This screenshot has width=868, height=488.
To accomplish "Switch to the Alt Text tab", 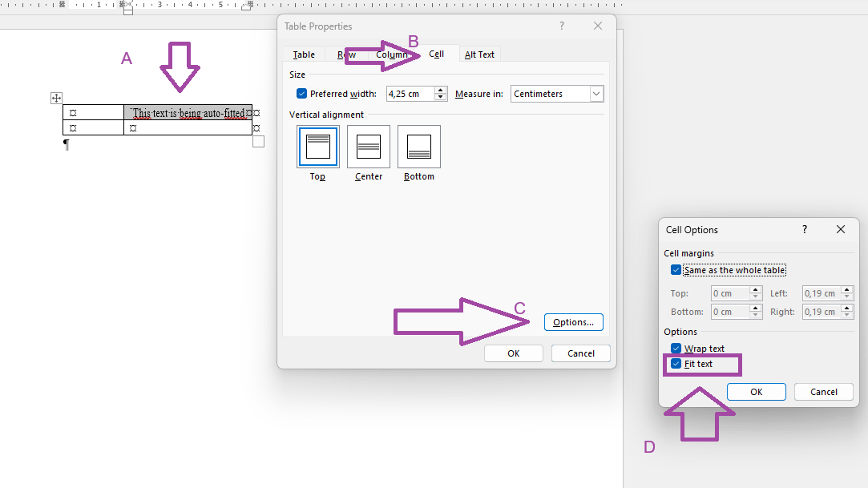I will (479, 54).
